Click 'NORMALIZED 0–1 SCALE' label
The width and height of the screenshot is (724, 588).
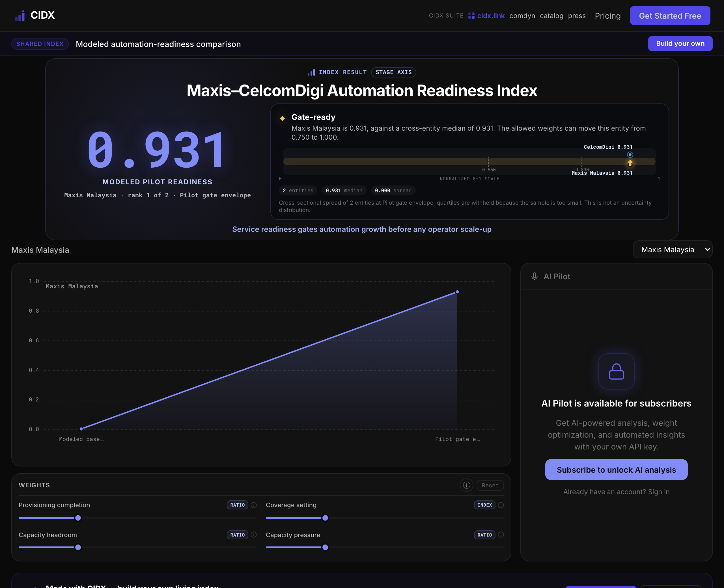pyautogui.click(x=469, y=179)
